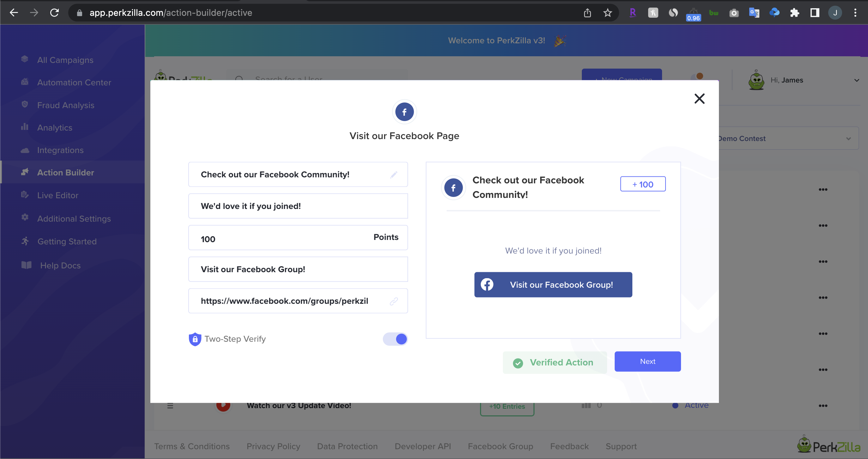Click the Facebook icon above the modal title
The height and width of the screenshot is (459, 868).
point(404,112)
